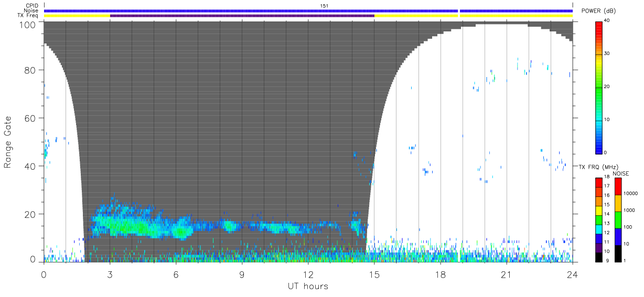Click the 11 label on TX FRQ scale

point(607,242)
